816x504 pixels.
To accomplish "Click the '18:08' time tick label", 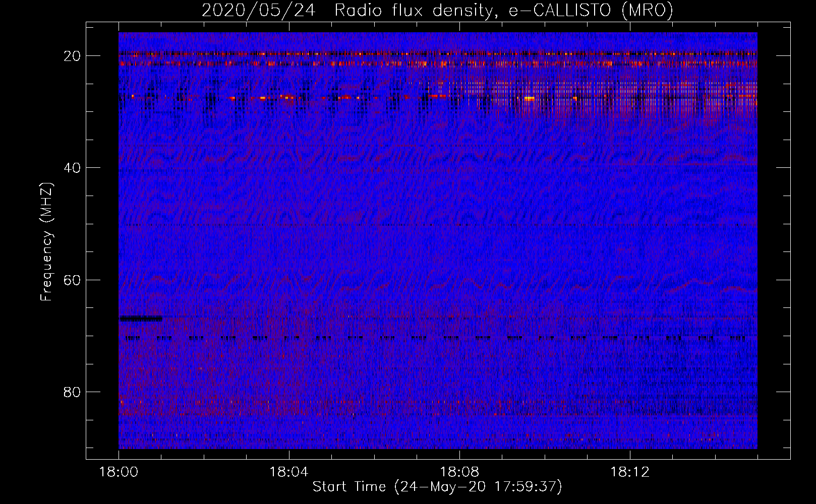I will 459,472.
